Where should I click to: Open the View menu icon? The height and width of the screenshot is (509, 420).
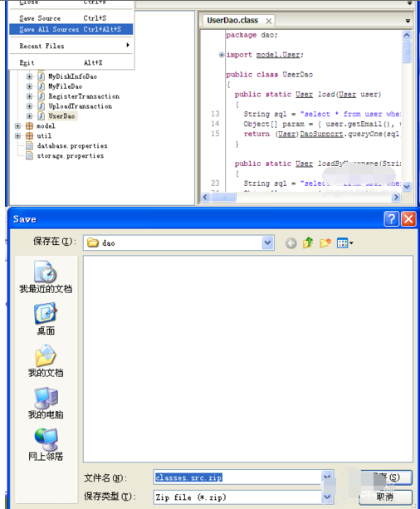click(x=344, y=242)
